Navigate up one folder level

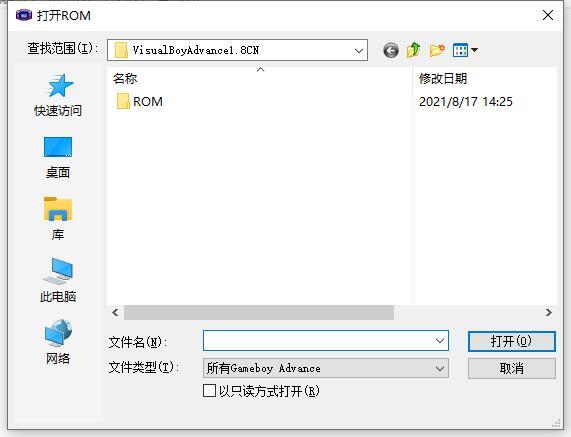click(x=414, y=50)
